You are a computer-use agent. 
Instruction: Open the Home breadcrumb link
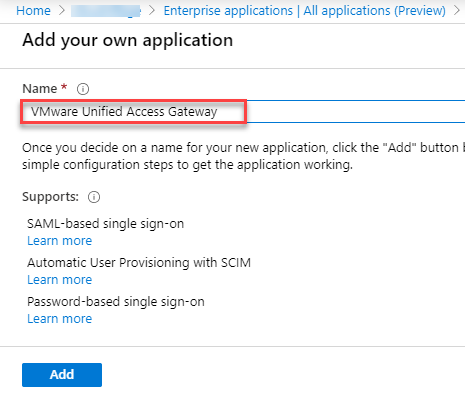(x=33, y=11)
